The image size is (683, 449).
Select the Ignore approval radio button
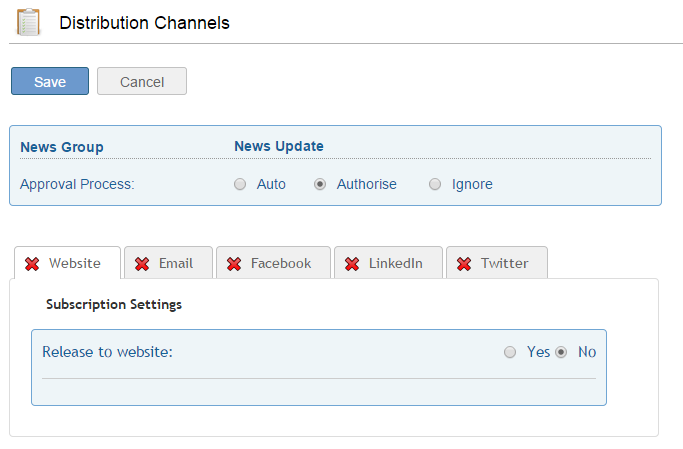(435, 184)
